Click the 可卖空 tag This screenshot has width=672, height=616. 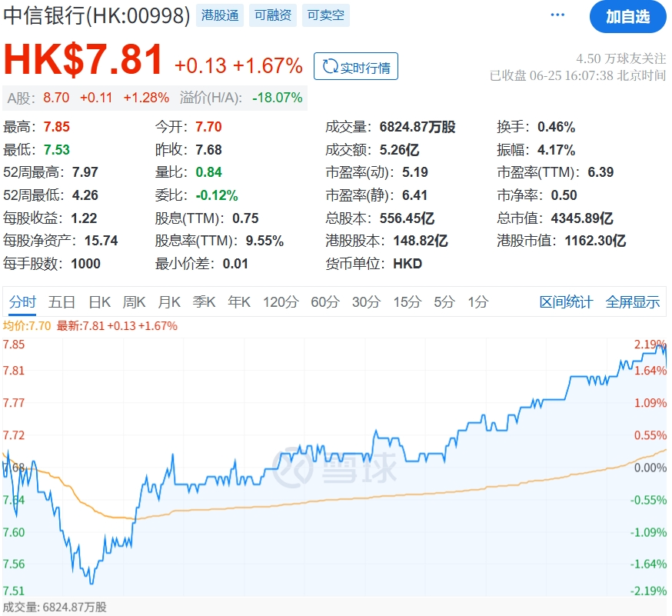326,15
